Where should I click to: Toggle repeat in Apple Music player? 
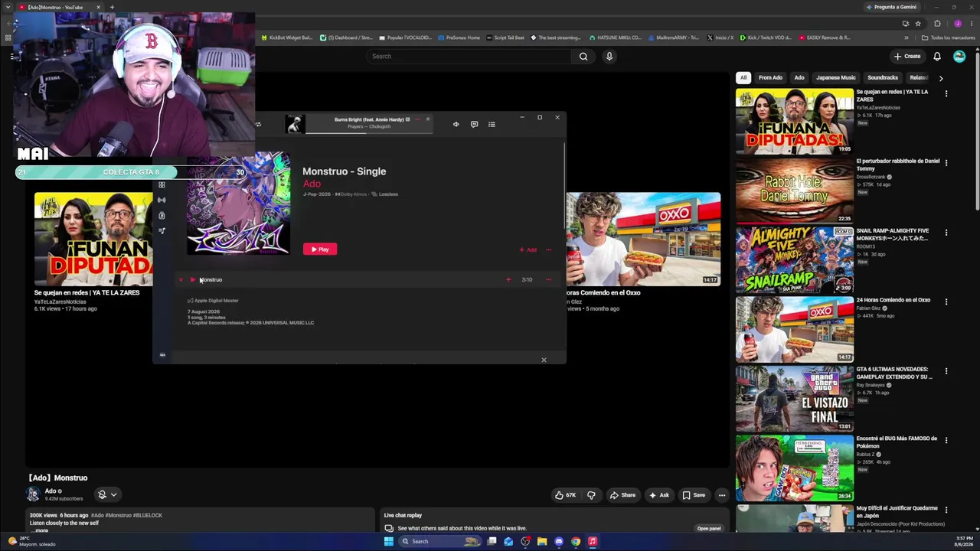click(x=258, y=124)
